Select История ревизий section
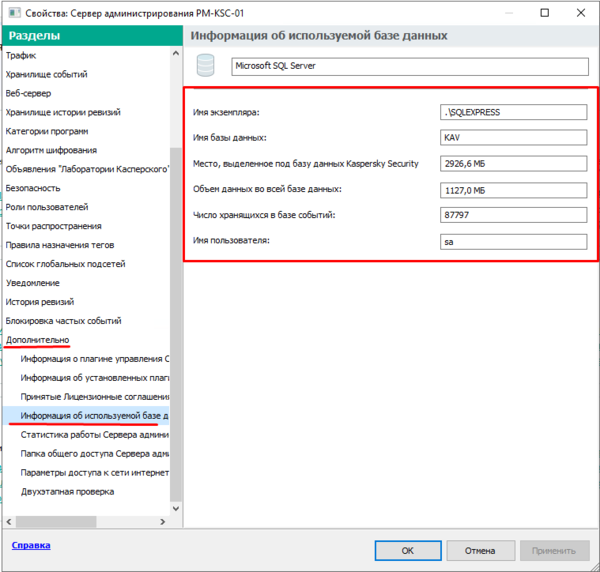The image size is (600, 572). click(39, 302)
